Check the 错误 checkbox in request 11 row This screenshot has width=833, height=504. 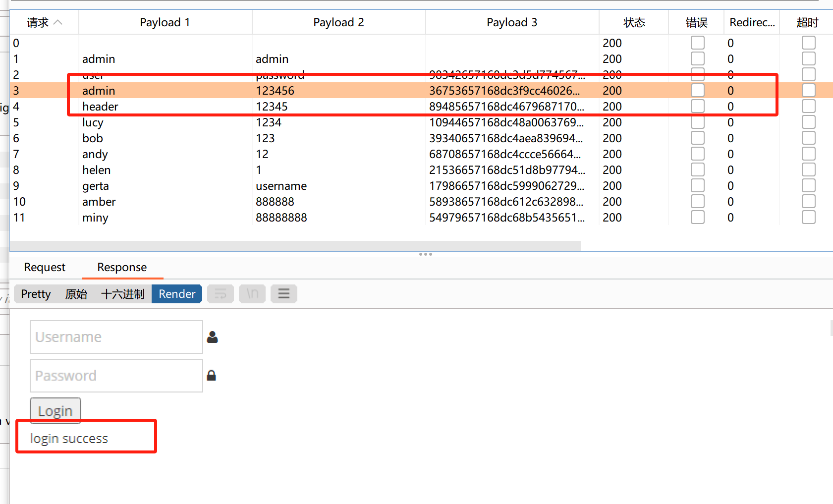697,218
